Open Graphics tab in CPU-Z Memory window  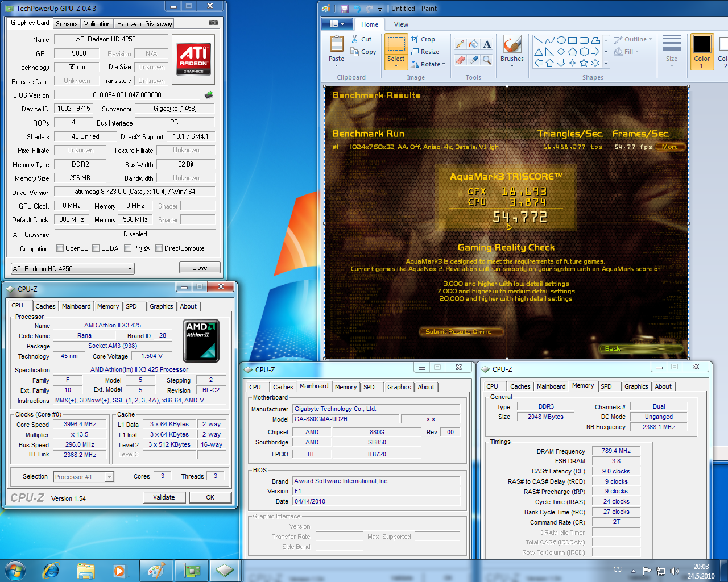coord(636,386)
